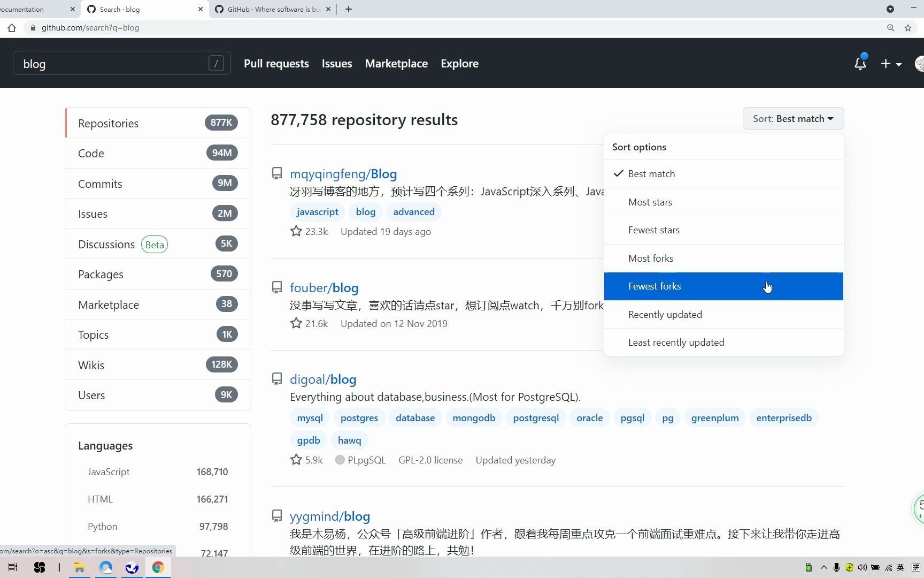
Task: Select Fewest stars sort option
Action: point(723,230)
